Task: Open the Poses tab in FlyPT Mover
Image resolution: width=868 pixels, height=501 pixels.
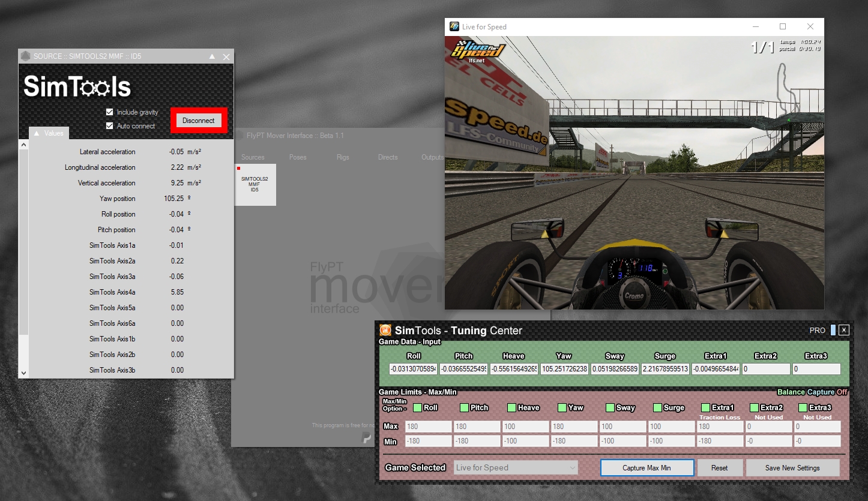Action: (x=298, y=157)
